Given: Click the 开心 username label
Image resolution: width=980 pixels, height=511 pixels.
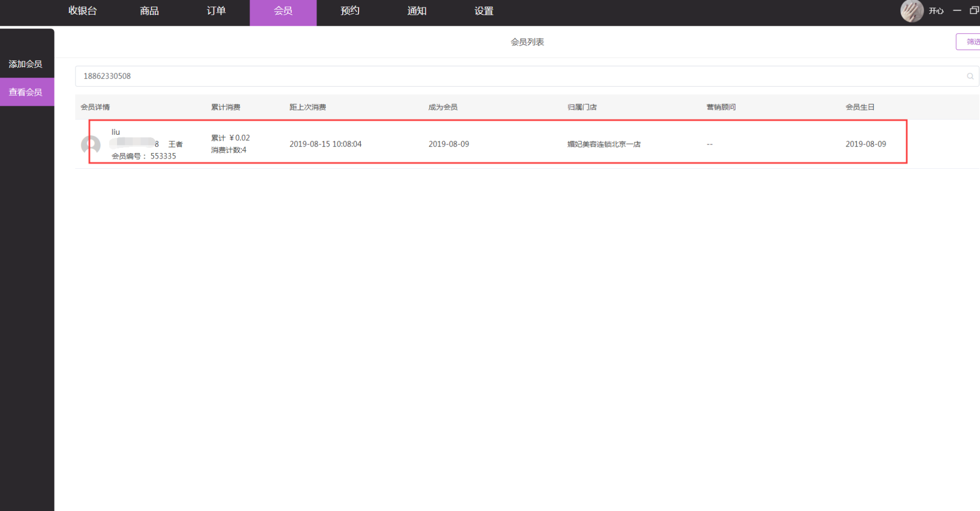Looking at the screenshot, I should pyautogui.click(x=936, y=11).
